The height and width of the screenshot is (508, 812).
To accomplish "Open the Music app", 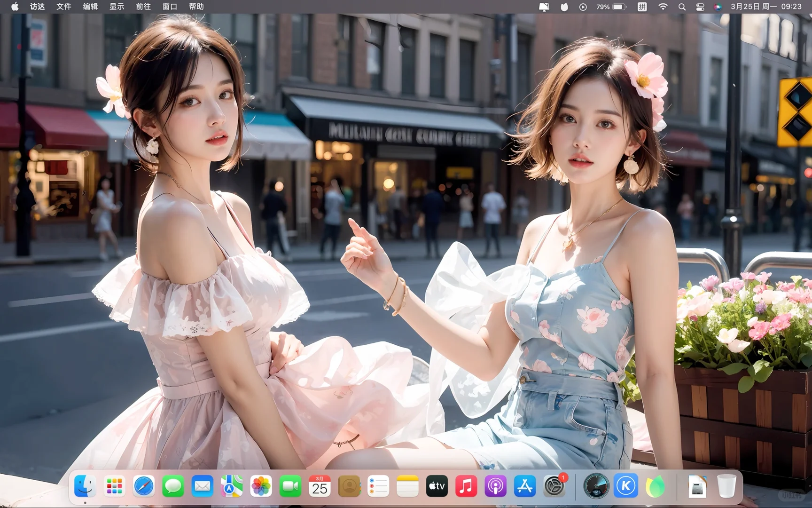I will [x=466, y=486].
